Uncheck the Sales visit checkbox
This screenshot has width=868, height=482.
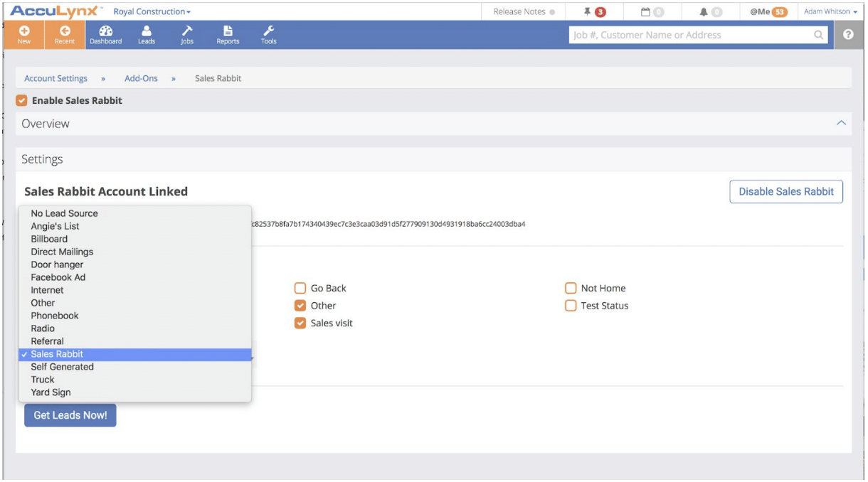[x=300, y=323]
